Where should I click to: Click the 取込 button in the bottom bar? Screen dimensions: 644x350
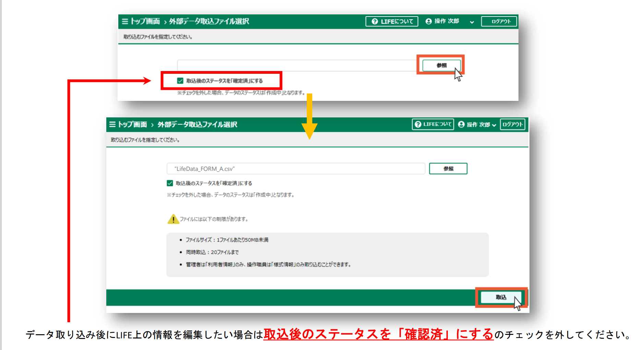pyautogui.click(x=501, y=297)
